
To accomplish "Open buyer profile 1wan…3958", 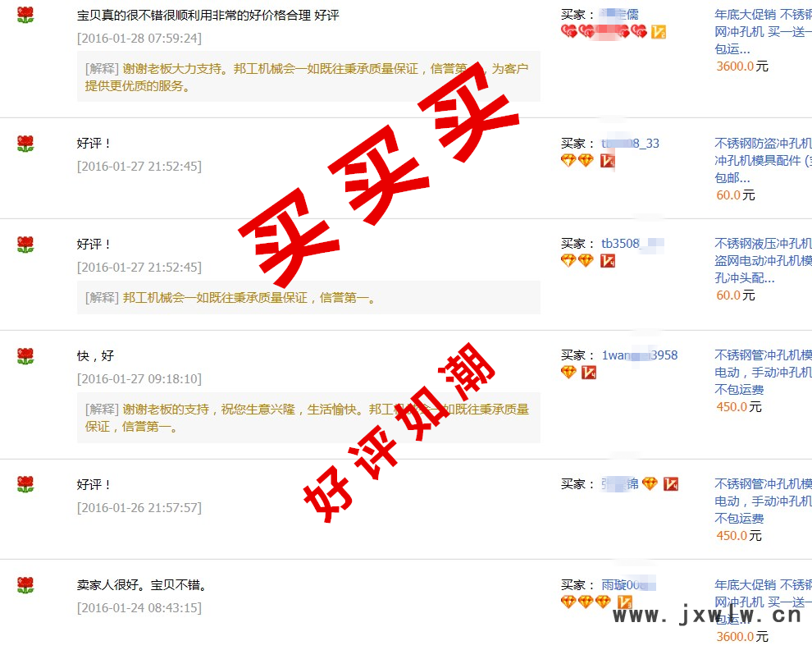I will coord(640,355).
